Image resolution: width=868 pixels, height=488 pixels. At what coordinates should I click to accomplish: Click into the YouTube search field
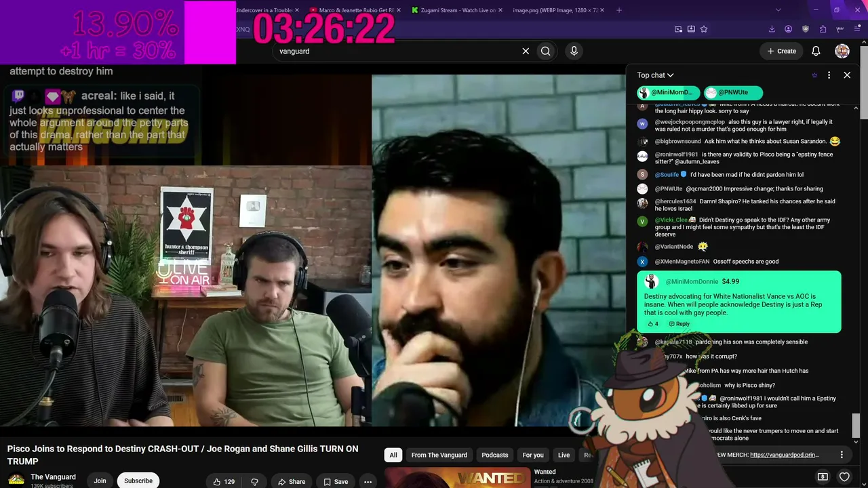click(x=397, y=51)
